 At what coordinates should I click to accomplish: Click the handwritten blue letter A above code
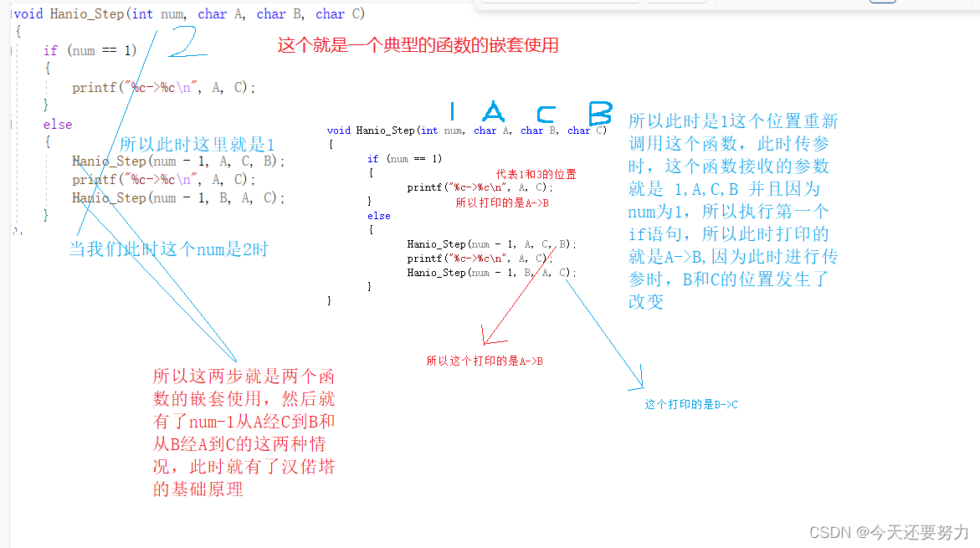tap(493, 111)
